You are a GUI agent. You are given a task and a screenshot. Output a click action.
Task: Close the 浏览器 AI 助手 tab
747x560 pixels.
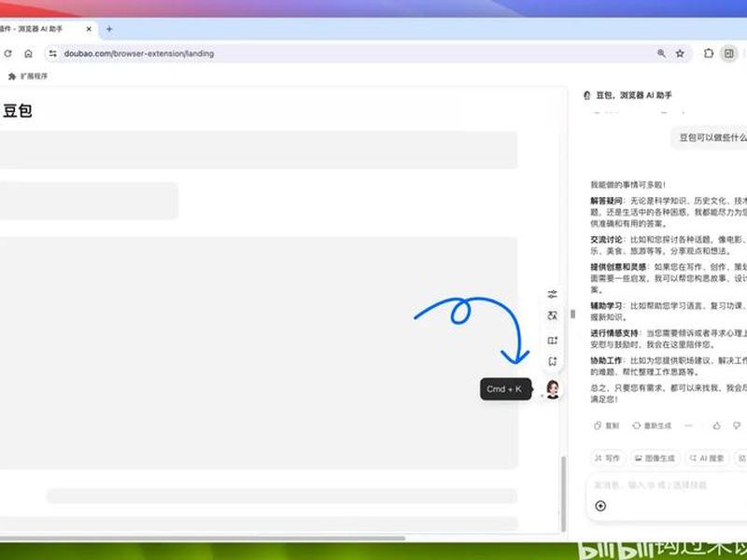click(89, 29)
